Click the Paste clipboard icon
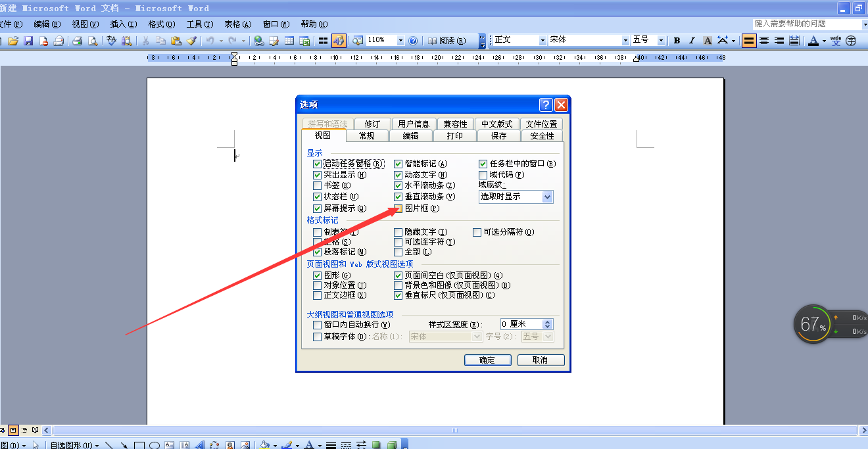This screenshot has height=449, width=868. (176, 41)
